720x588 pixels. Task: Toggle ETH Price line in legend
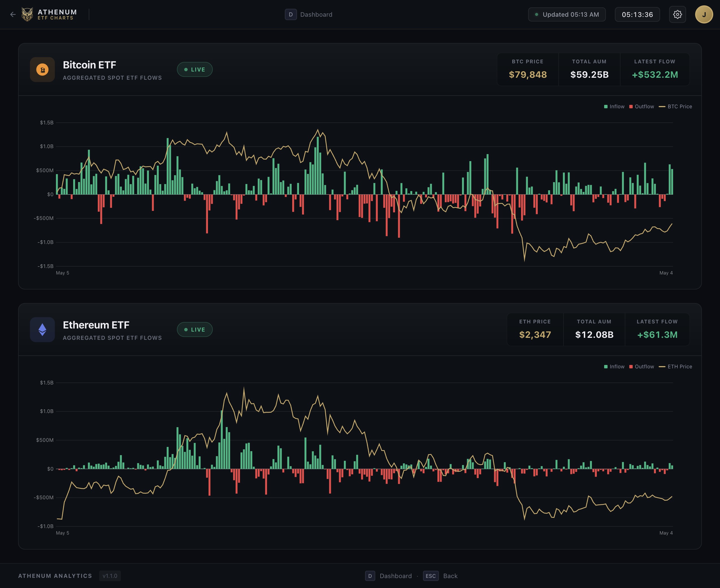pyautogui.click(x=675, y=367)
